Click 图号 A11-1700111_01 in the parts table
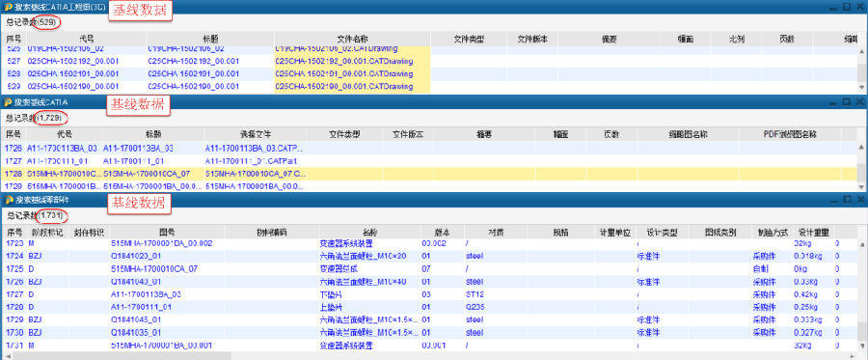This screenshot has width=868, height=360. 141,307
